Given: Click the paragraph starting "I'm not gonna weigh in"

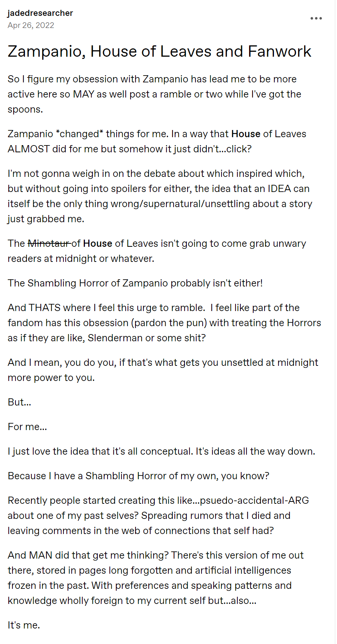Looking at the screenshot, I should coord(160,196).
